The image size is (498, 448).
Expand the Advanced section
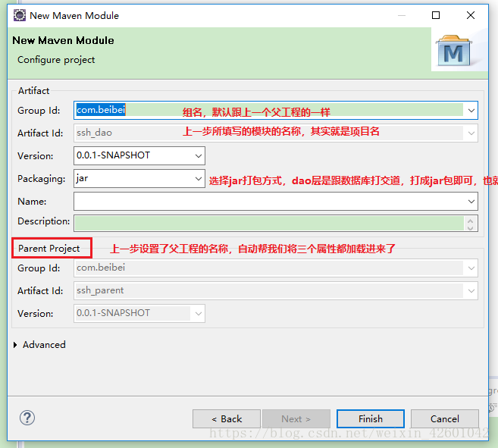coord(15,345)
